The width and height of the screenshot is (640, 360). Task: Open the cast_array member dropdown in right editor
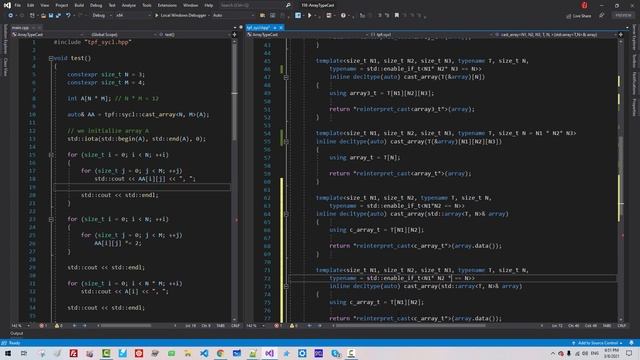(x=556, y=35)
